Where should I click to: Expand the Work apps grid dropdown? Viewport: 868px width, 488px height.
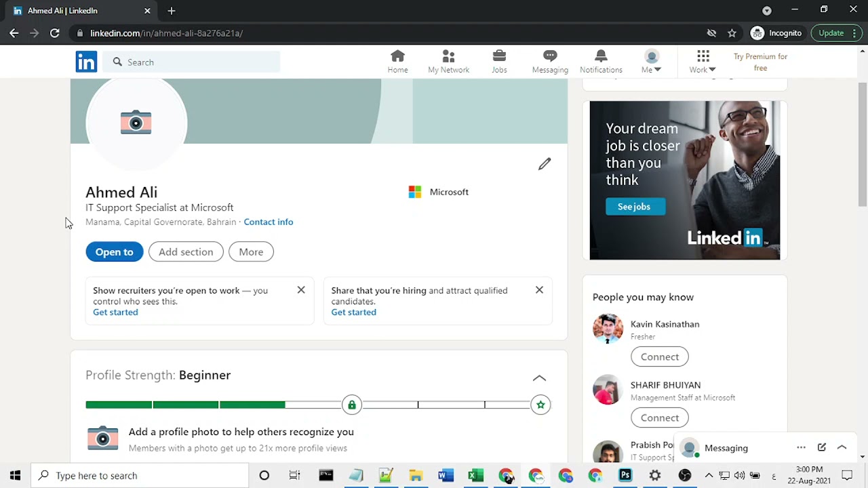[703, 62]
